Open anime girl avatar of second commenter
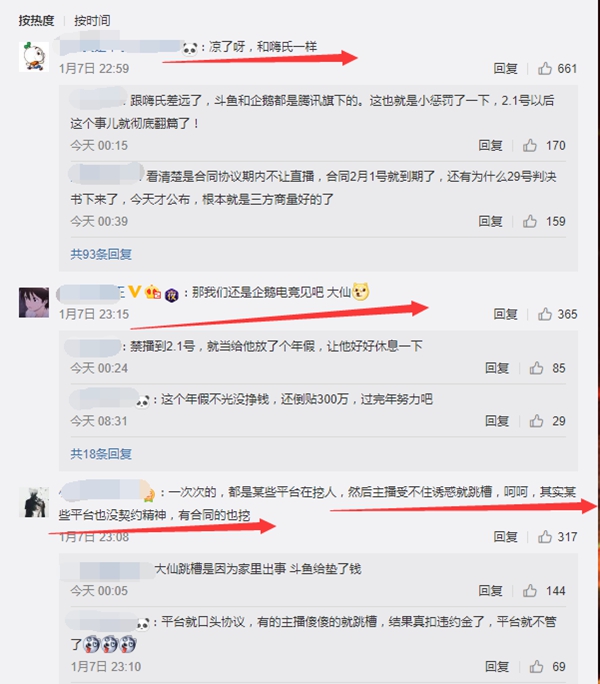This screenshot has height=684, width=600. point(34,302)
